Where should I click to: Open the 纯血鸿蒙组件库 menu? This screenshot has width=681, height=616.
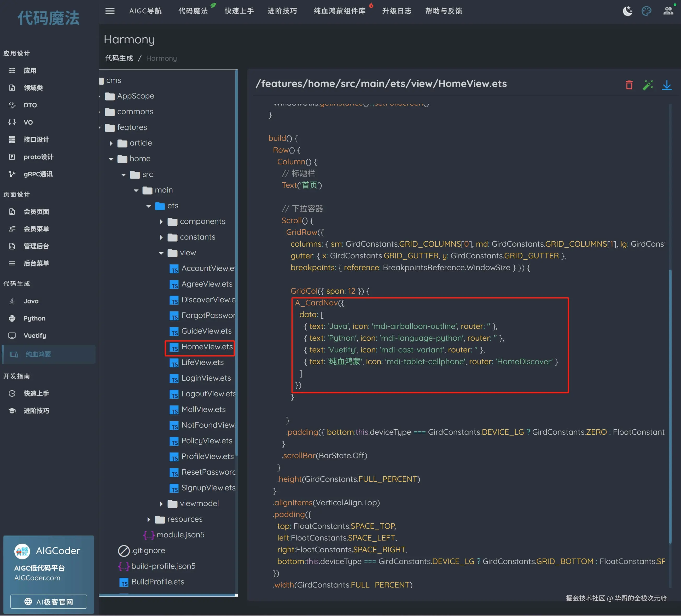coord(340,11)
